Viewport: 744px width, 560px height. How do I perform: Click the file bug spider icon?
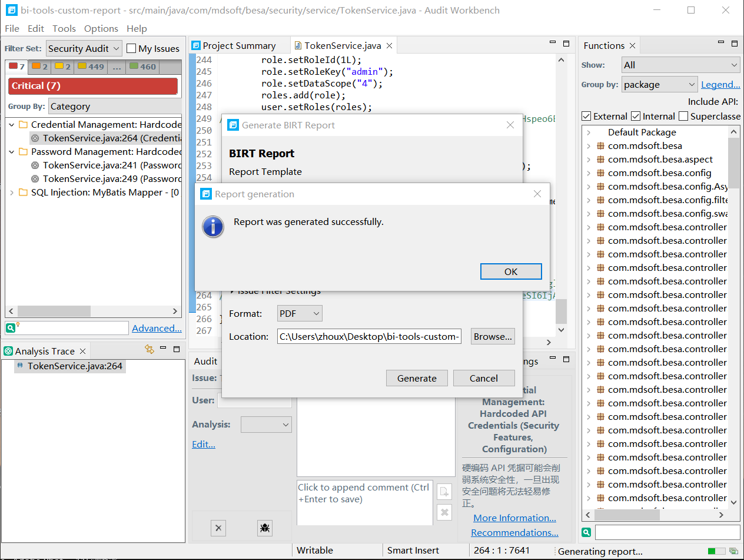[x=265, y=528]
